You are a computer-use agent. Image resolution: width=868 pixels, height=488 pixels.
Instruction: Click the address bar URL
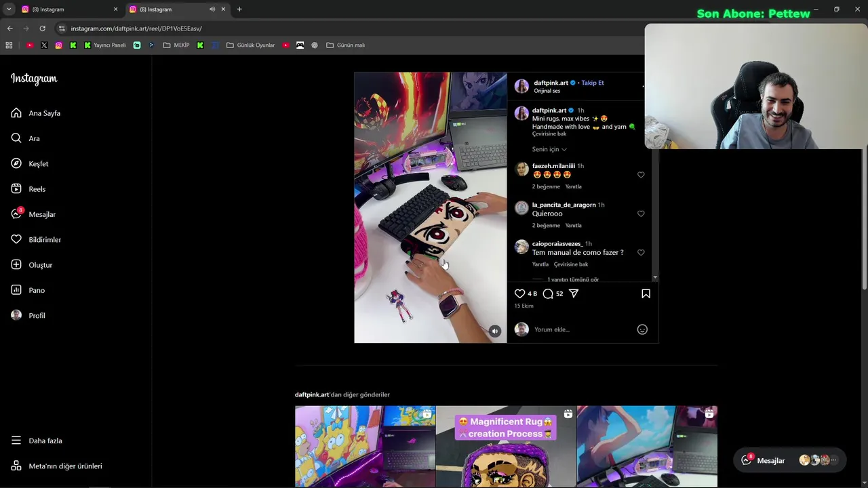(x=136, y=28)
